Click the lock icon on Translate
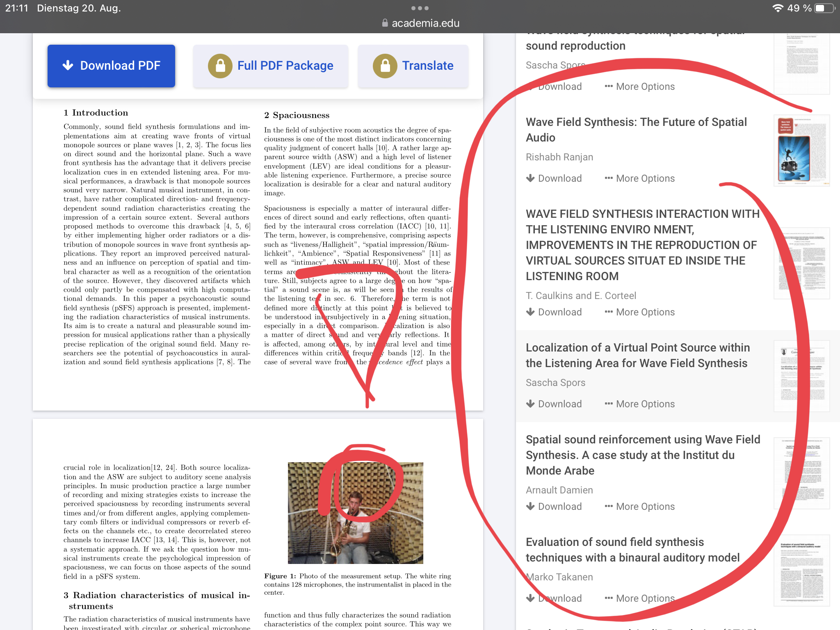Screen dimensions: 840x630 click(x=385, y=66)
